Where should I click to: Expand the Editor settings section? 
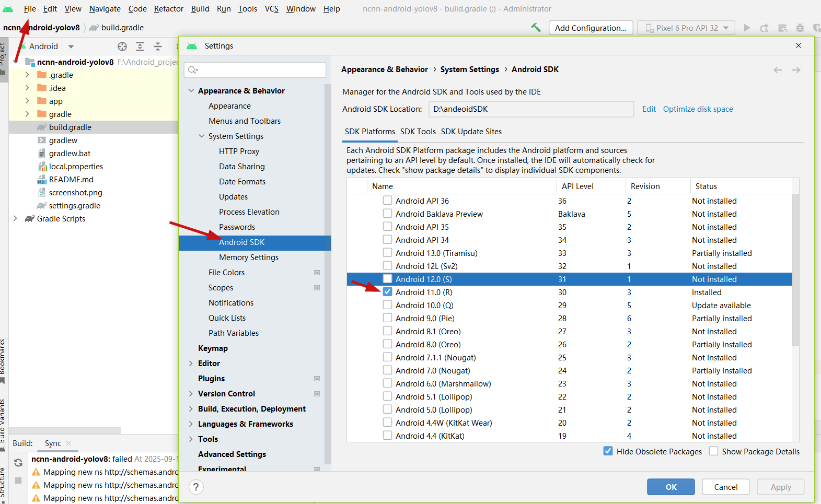pyautogui.click(x=191, y=364)
